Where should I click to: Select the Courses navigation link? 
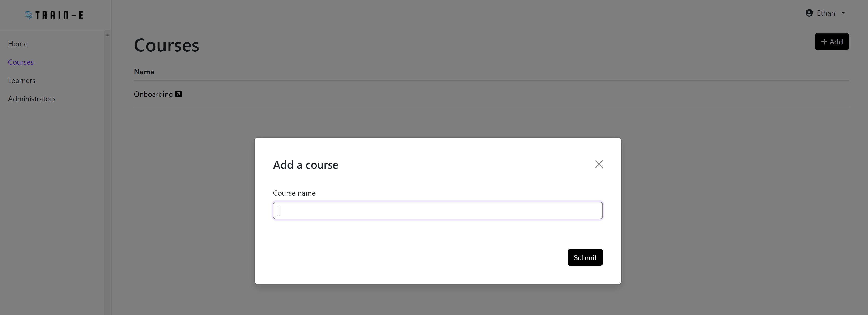pyautogui.click(x=21, y=62)
